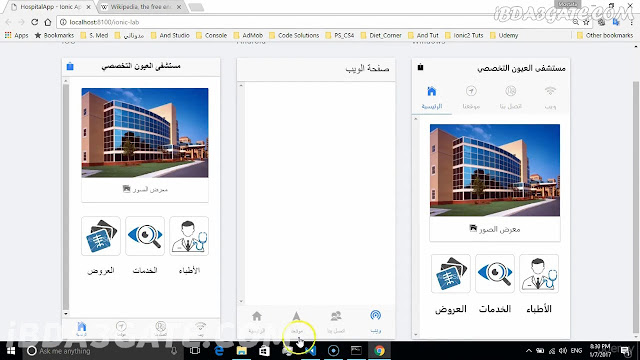Screen dimensions: 640x360
Task: Open Diet_Corner bookmark folder
Action: (381, 36)
